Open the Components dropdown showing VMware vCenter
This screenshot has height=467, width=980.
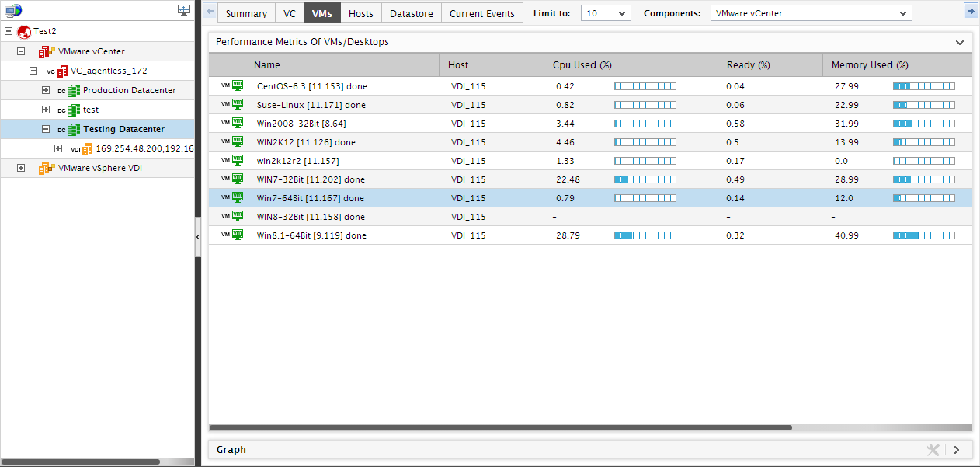click(x=811, y=13)
